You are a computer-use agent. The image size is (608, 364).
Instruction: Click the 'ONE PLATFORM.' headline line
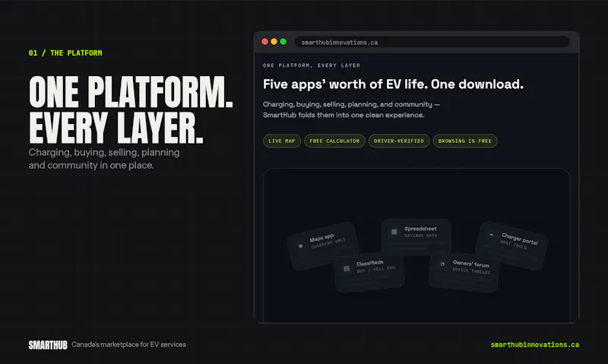(x=131, y=92)
